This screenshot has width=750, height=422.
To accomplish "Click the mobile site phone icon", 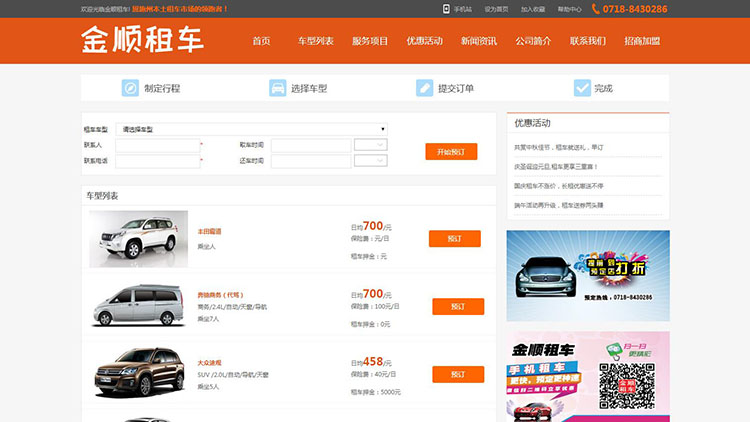I will [446, 9].
